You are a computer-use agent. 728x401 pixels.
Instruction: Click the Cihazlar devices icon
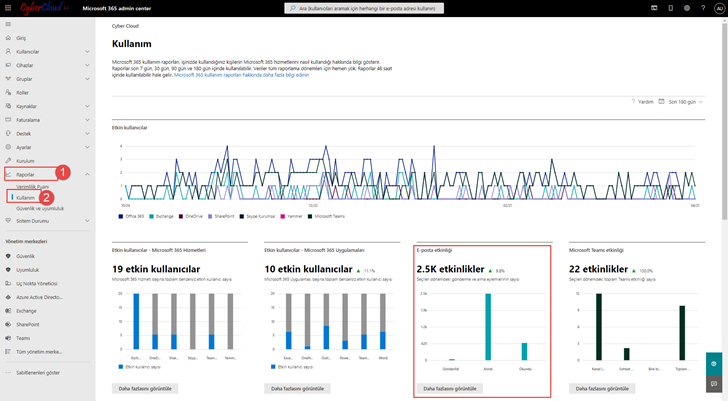coord(8,65)
